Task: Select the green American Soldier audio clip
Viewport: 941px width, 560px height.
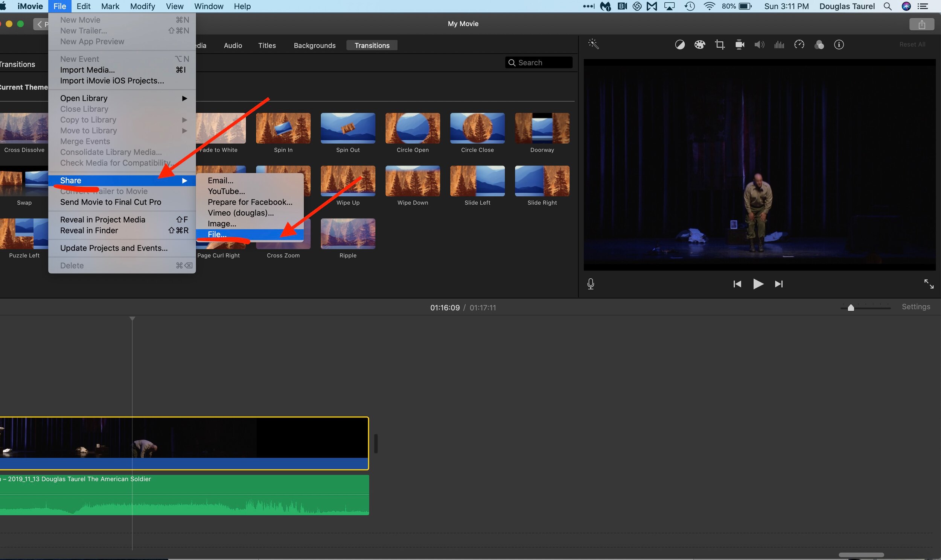Action: (184, 495)
